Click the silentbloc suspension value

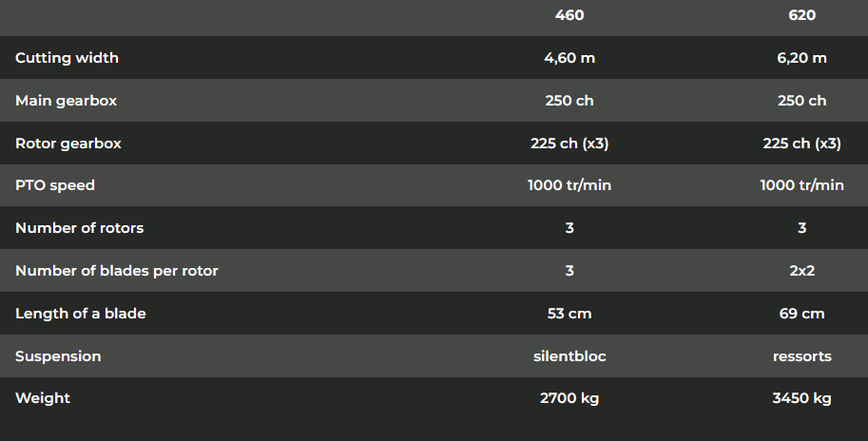point(569,356)
